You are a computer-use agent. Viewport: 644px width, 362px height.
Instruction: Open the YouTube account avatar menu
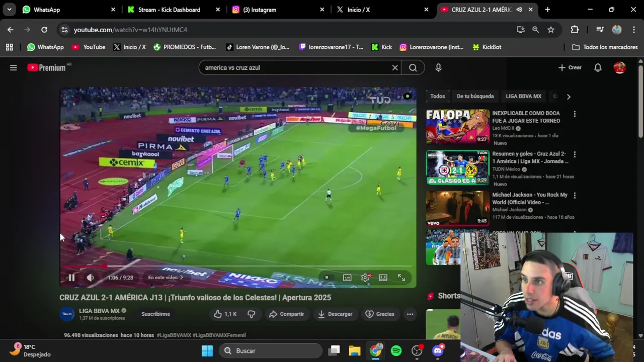620,67
